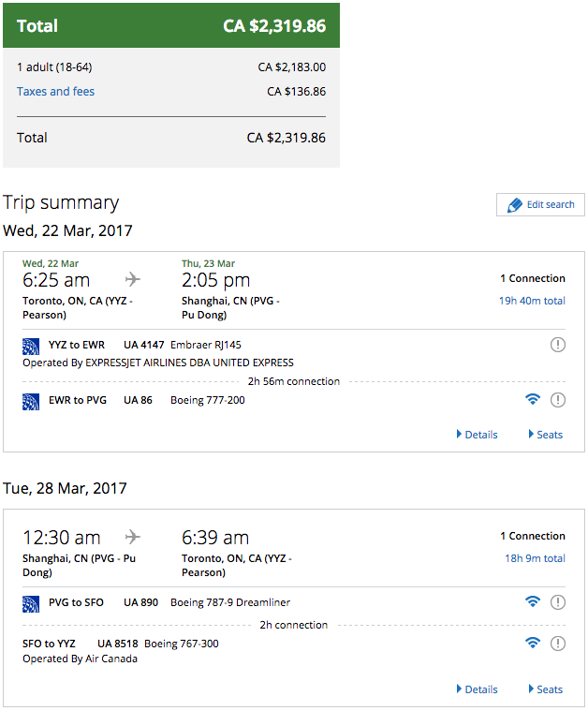
Task: Expand Details for the 22 Mar flight
Action: (x=478, y=435)
